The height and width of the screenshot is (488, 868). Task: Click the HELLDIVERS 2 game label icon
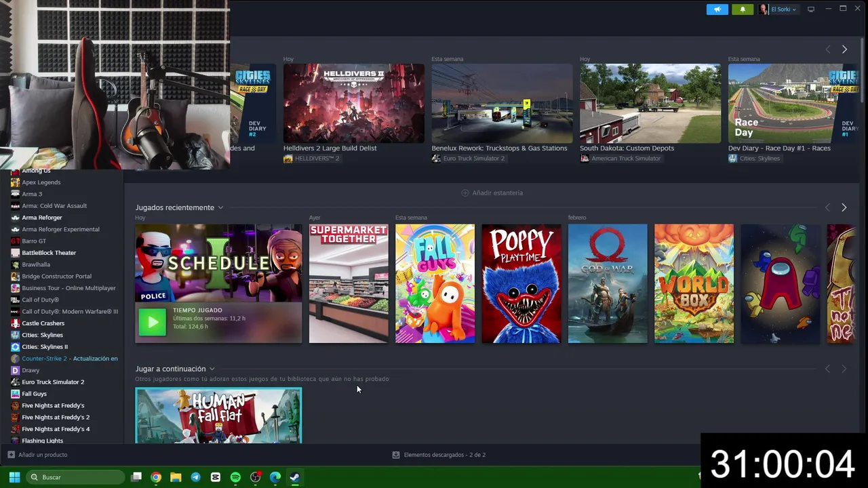coord(288,159)
